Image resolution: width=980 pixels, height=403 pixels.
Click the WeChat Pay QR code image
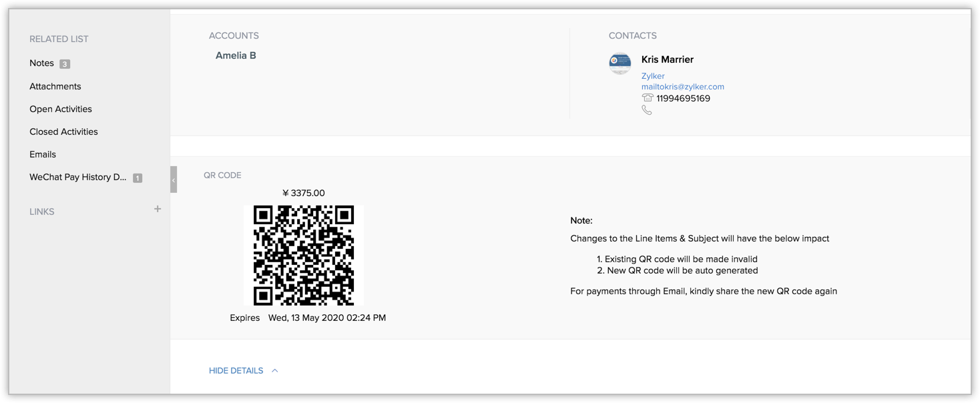[304, 255]
